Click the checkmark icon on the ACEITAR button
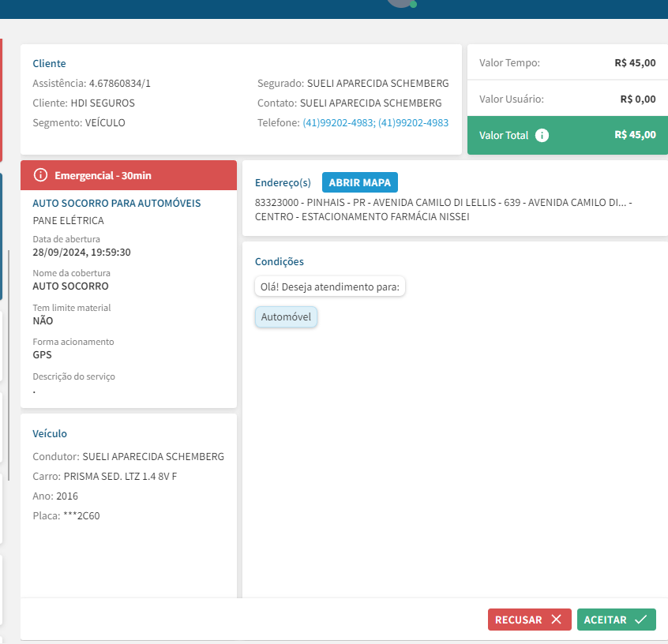This screenshot has height=644, width=668. (640, 620)
